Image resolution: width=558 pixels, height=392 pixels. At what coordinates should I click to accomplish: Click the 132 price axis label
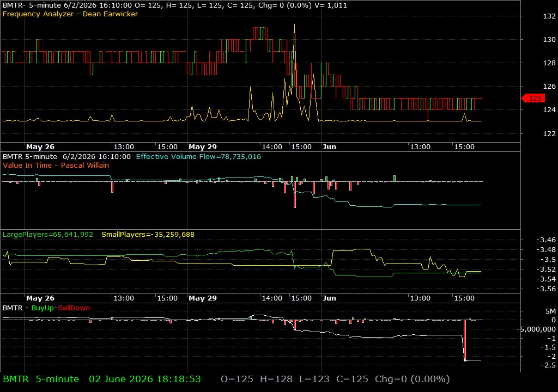click(549, 16)
